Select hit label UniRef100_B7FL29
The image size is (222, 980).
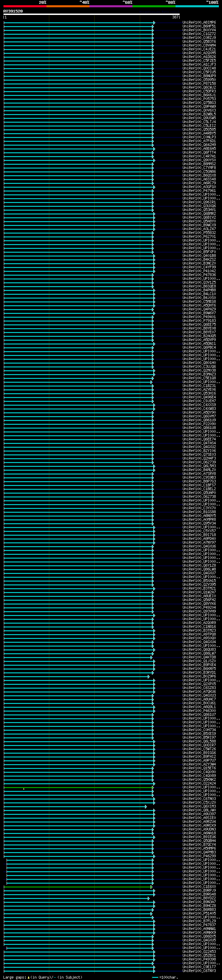click(199, 921)
